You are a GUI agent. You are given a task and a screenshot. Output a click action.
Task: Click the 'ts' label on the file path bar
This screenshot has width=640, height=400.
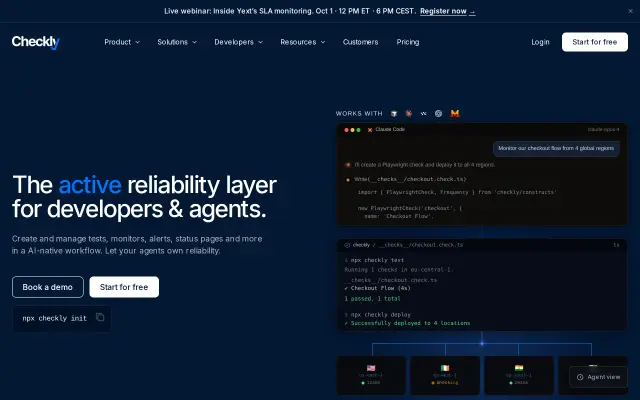pyautogui.click(x=616, y=245)
